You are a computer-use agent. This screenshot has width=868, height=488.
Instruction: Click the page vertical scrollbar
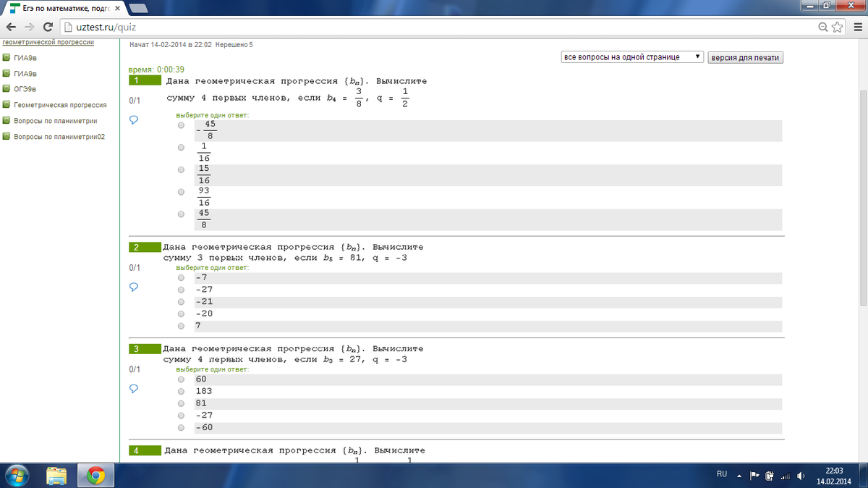862,195
